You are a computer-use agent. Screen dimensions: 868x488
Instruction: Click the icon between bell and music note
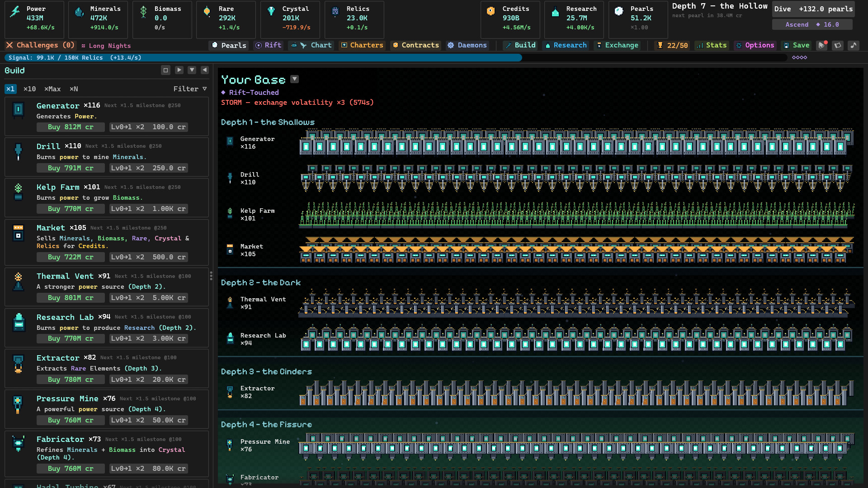click(x=838, y=45)
